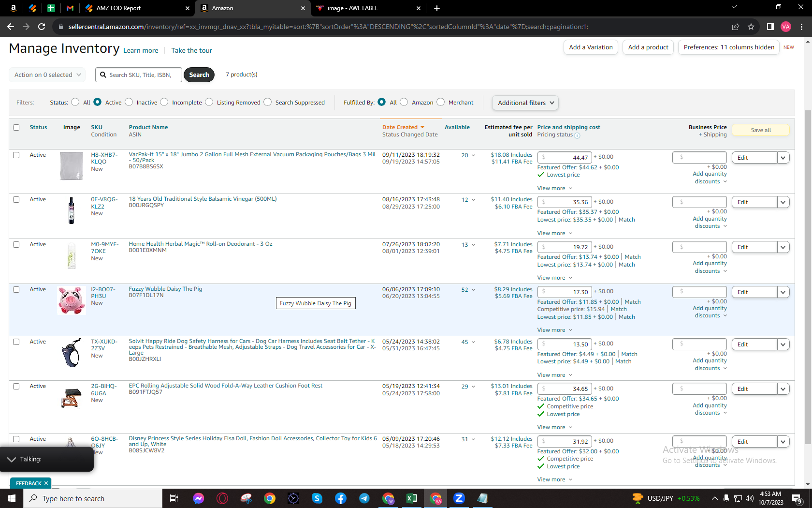This screenshot has width=812, height=508.
Task: Expand Add quantity discounts for EPC Foot Rest
Action: pos(710,409)
